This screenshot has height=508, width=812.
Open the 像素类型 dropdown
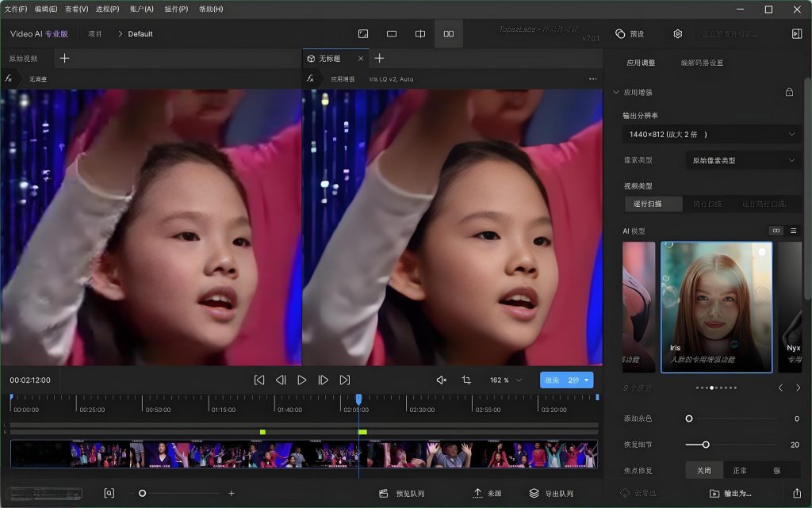pos(743,160)
